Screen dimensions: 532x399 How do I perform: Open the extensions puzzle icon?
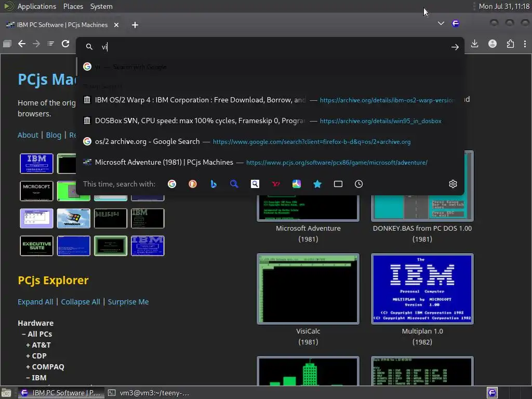click(510, 44)
